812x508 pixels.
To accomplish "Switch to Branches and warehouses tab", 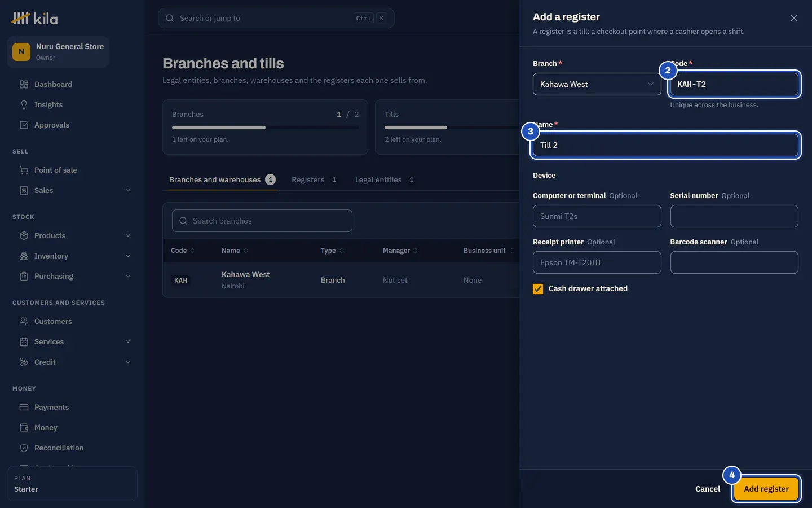I will coord(222,179).
